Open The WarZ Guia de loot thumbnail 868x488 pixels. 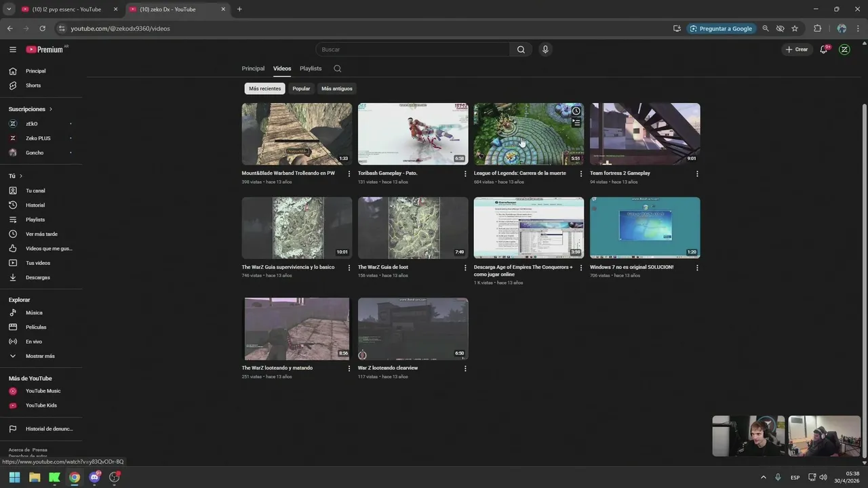[413, 228]
